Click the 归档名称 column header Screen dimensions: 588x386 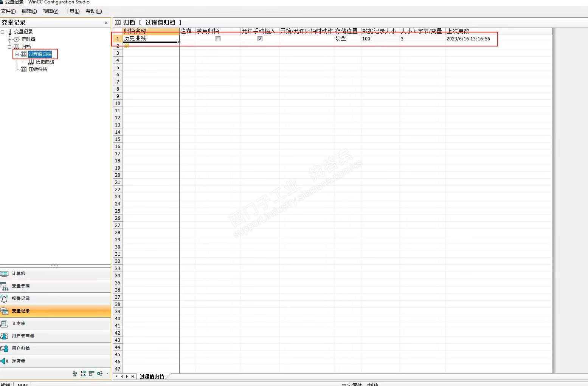click(151, 31)
